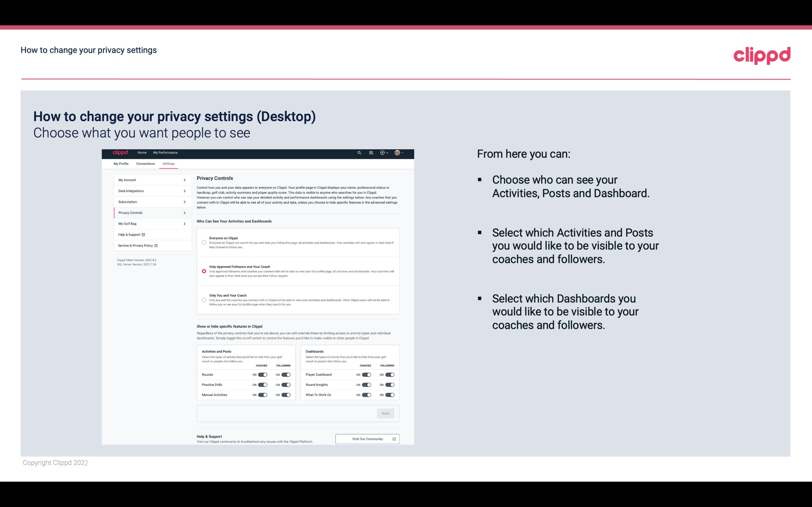Select the My Profile tab icon

(122, 163)
